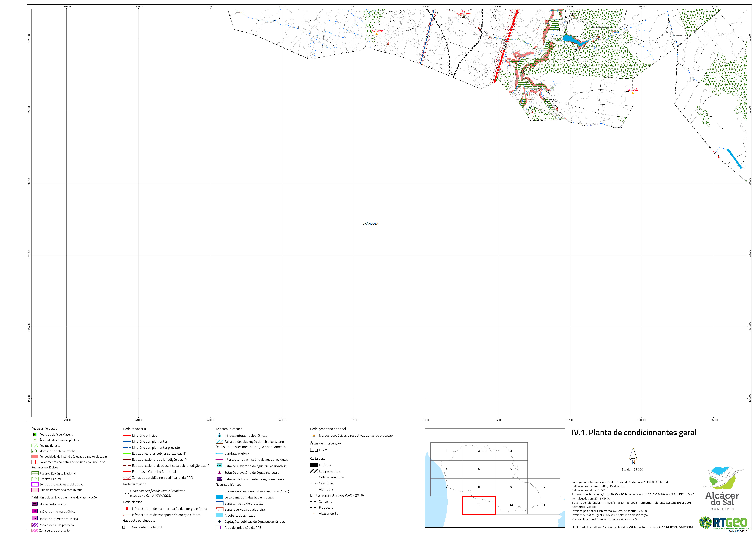Click the Itinerário complementar blue line sample
The height and width of the screenshot is (534, 756).
[127, 441]
